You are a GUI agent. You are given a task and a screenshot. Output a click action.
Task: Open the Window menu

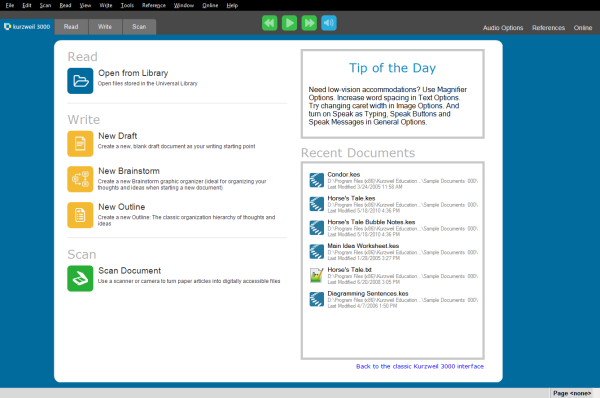pyautogui.click(x=184, y=5)
